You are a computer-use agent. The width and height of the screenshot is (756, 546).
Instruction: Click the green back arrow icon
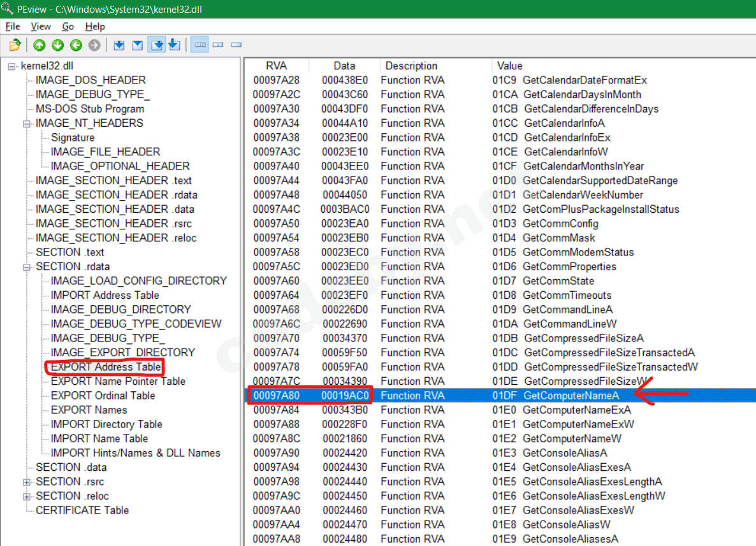click(x=76, y=45)
